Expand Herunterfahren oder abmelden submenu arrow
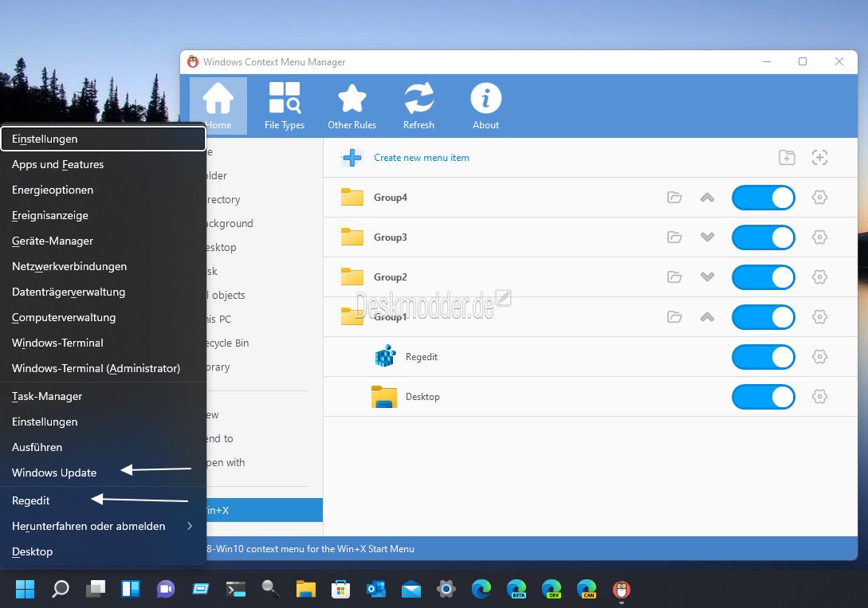Screen dimensions: 868x608 190,526
